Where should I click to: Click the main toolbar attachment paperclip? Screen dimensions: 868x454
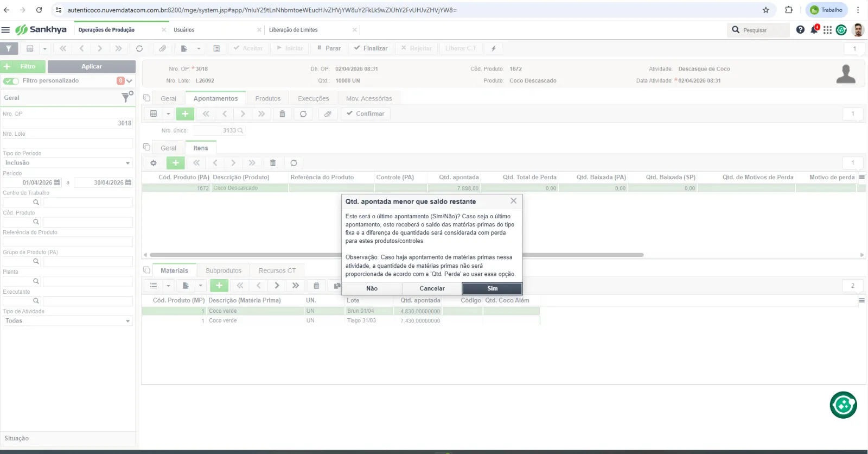point(162,48)
